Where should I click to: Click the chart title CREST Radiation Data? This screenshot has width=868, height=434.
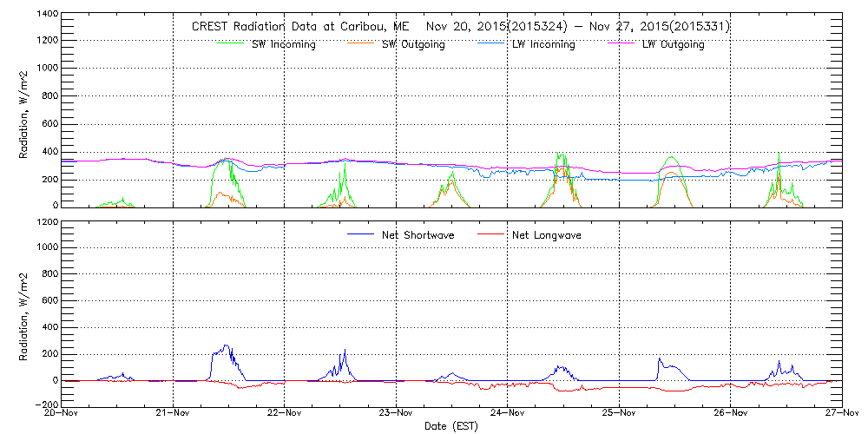(460, 27)
